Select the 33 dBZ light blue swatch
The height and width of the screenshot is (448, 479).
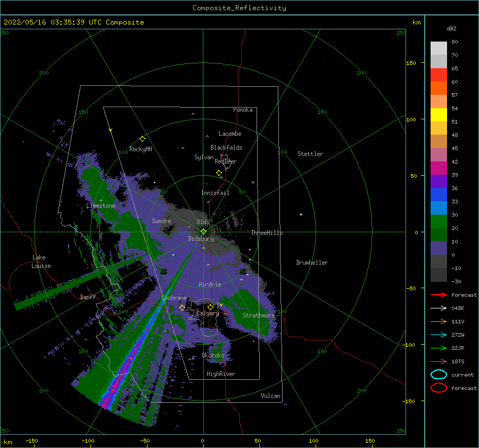[439, 208]
